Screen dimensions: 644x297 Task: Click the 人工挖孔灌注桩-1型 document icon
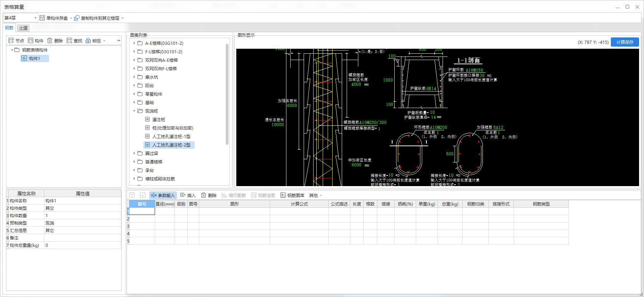click(147, 136)
